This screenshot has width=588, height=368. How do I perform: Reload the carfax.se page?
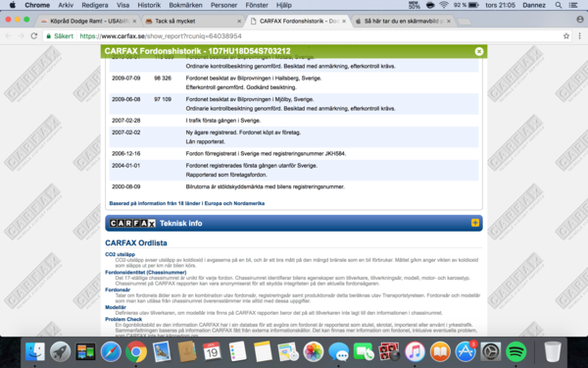click(x=33, y=36)
